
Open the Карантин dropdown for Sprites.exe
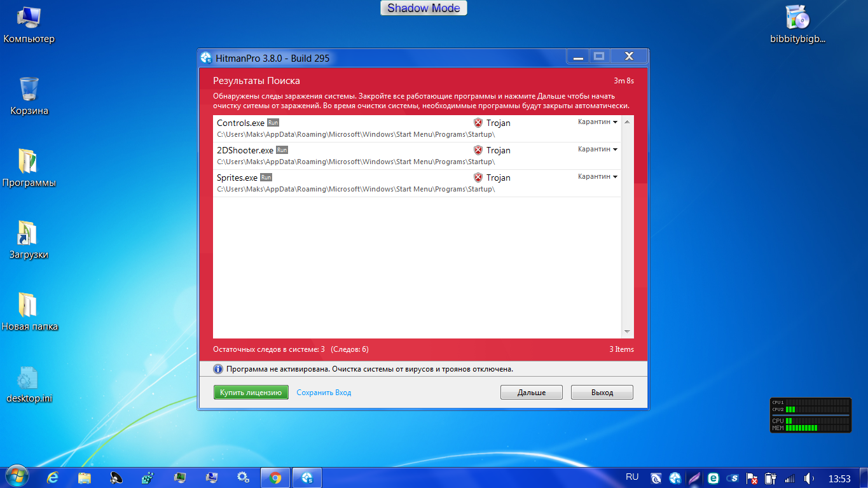[598, 176]
